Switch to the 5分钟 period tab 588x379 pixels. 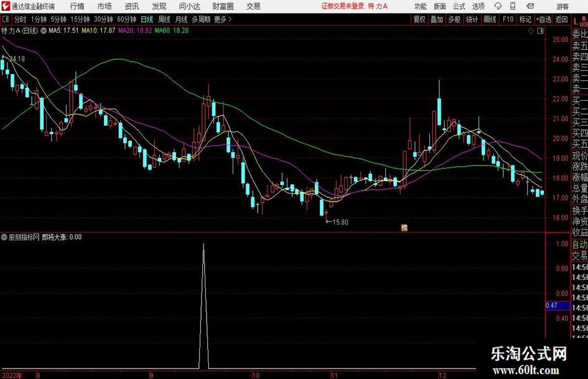click(x=58, y=19)
